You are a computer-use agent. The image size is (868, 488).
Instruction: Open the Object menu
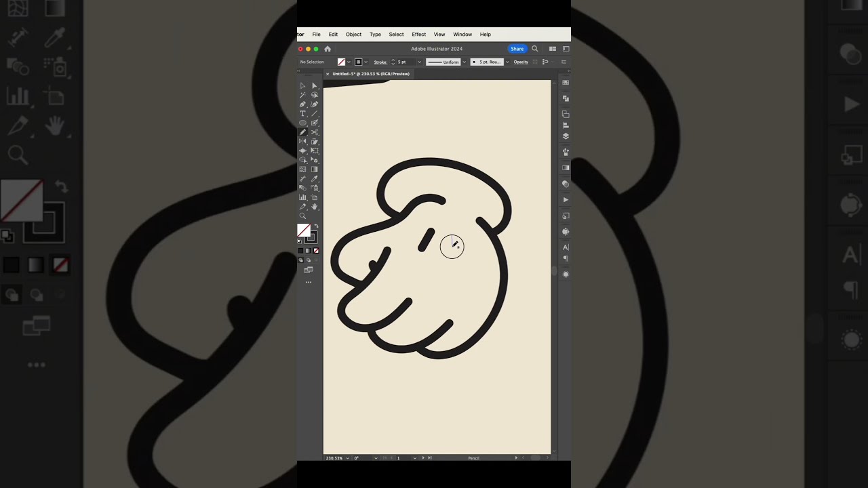(x=353, y=35)
